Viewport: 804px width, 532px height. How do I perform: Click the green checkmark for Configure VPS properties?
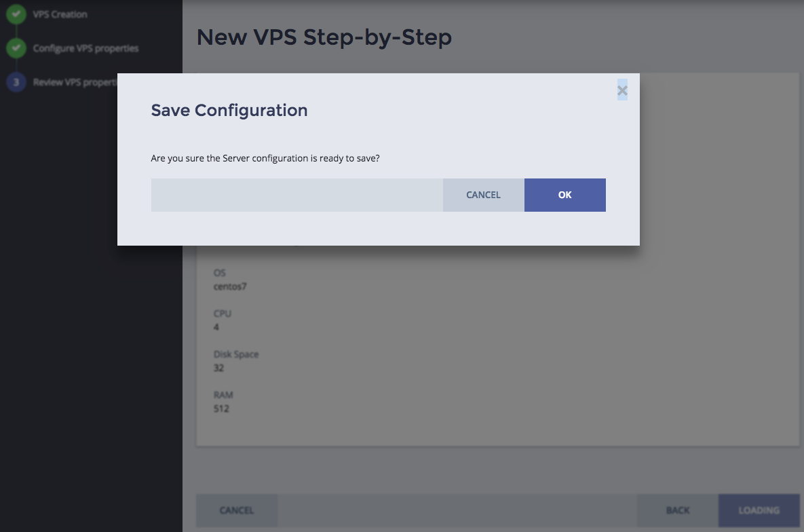pos(16,49)
